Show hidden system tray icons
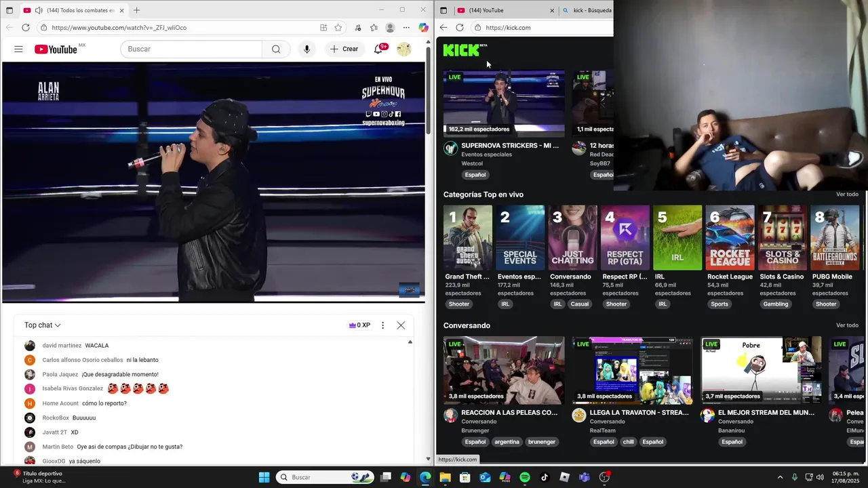The height and width of the screenshot is (488, 868). pos(780,477)
